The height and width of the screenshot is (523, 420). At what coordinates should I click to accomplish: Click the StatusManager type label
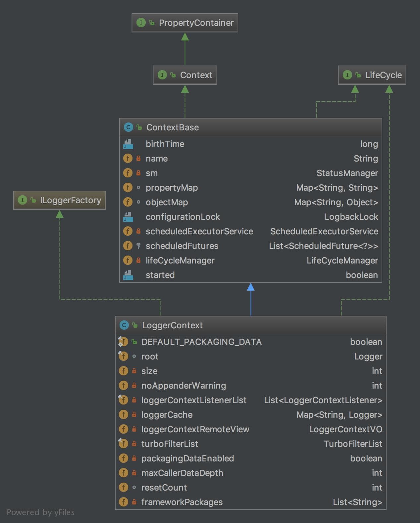click(347, 173)
